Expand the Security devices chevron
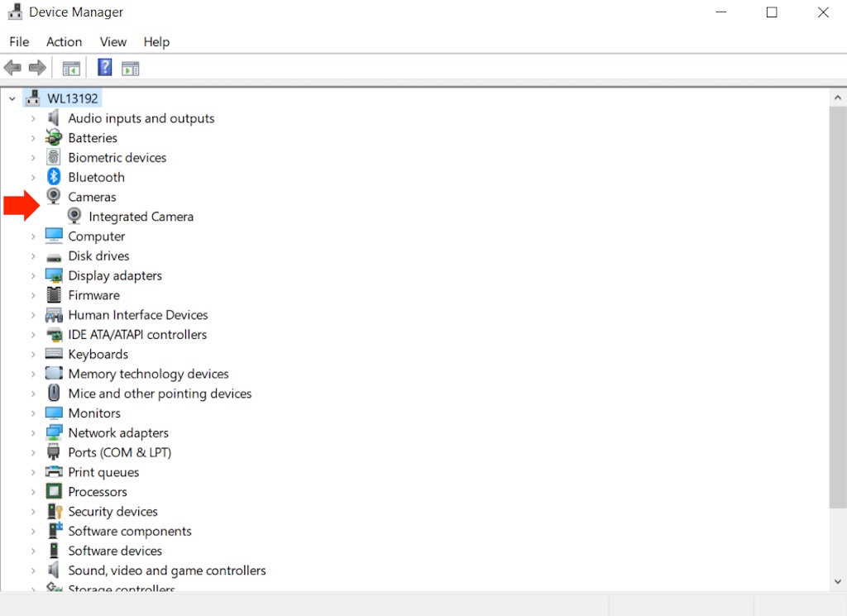Image resolution: width=847 pixels, height=616 pixels. pos(33,511)
